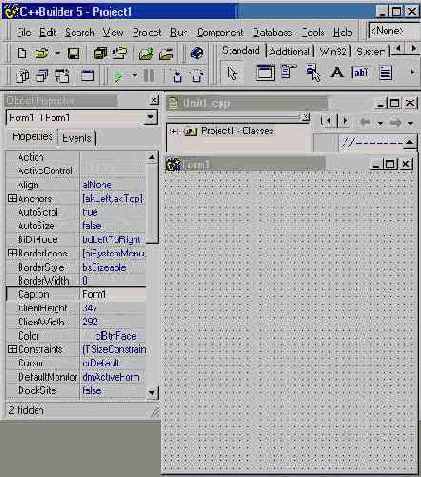Screen dimensions: 421x477
Task: Click the View Form icon
Action: (42, 76)
